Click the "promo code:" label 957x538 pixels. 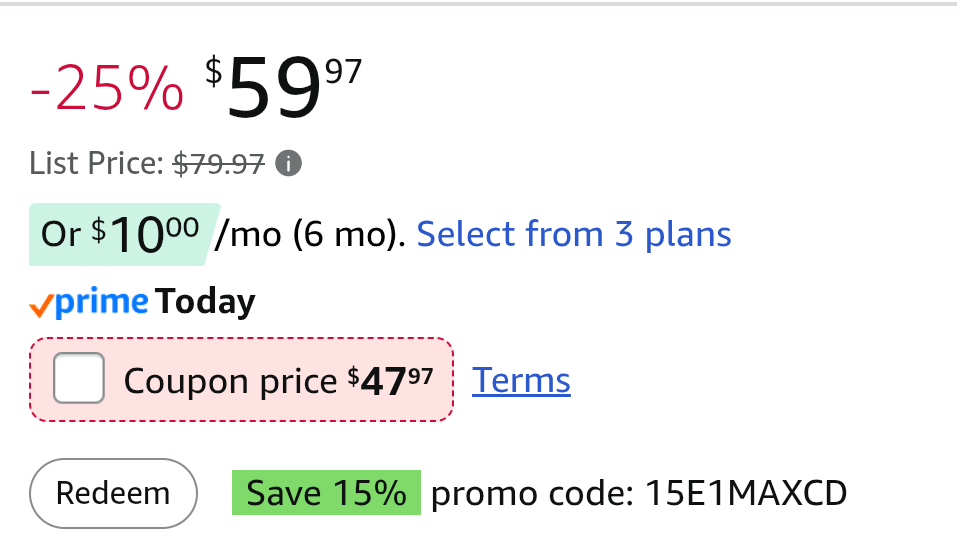click(x=532, y=493)
